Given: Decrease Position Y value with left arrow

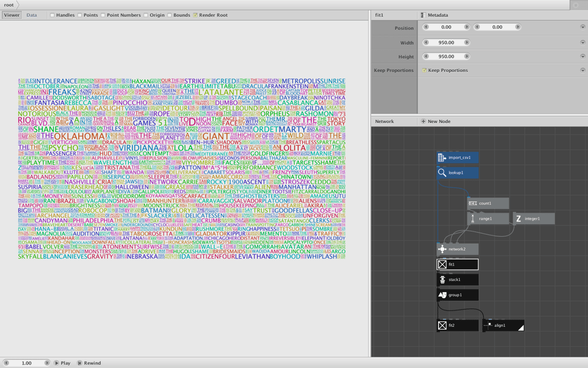Looking at the screenshot, I should click(x=477, y=27).
